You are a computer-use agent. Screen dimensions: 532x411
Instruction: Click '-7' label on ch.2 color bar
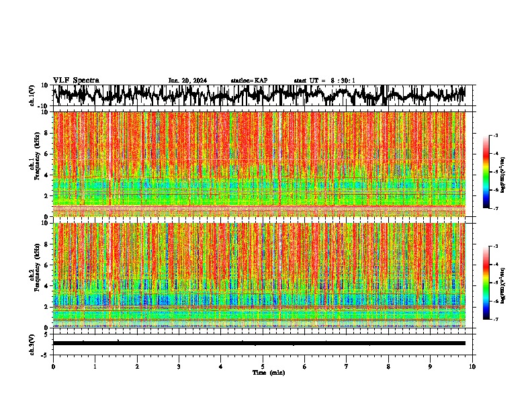(496, 320)
